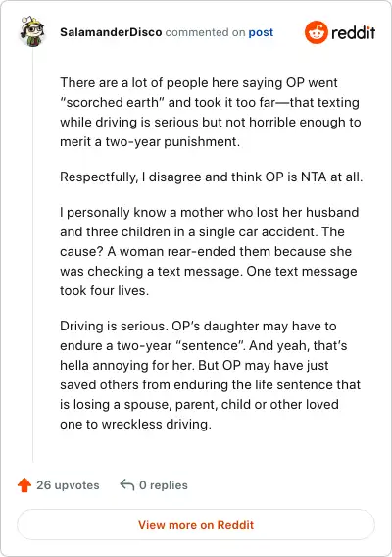Click the gray "commented on" text

205,32
